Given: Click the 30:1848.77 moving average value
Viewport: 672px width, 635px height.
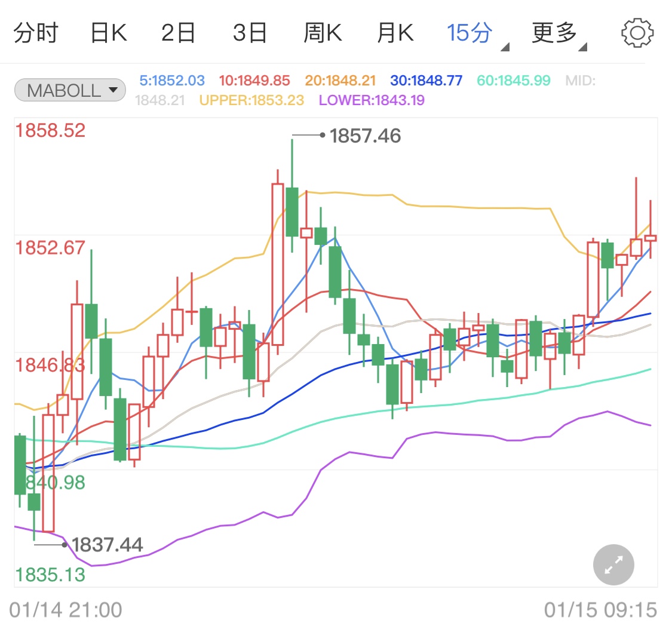Looking at the screenshot, I should [426, 80].
